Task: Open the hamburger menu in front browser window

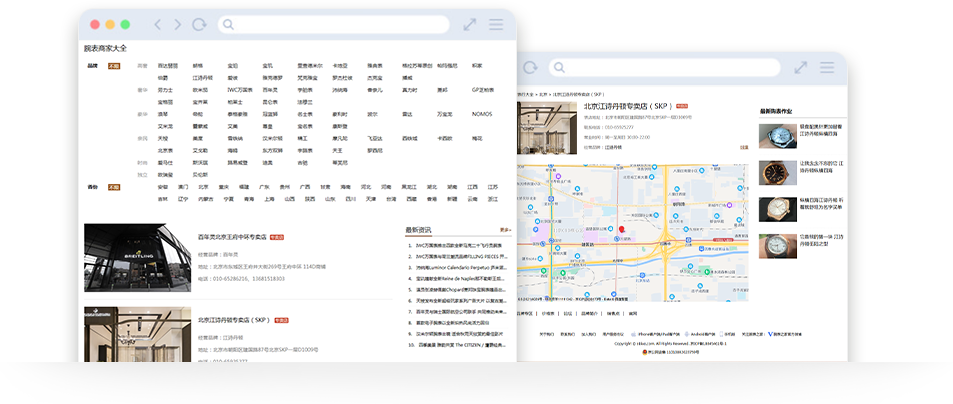Action: point(496,24)
